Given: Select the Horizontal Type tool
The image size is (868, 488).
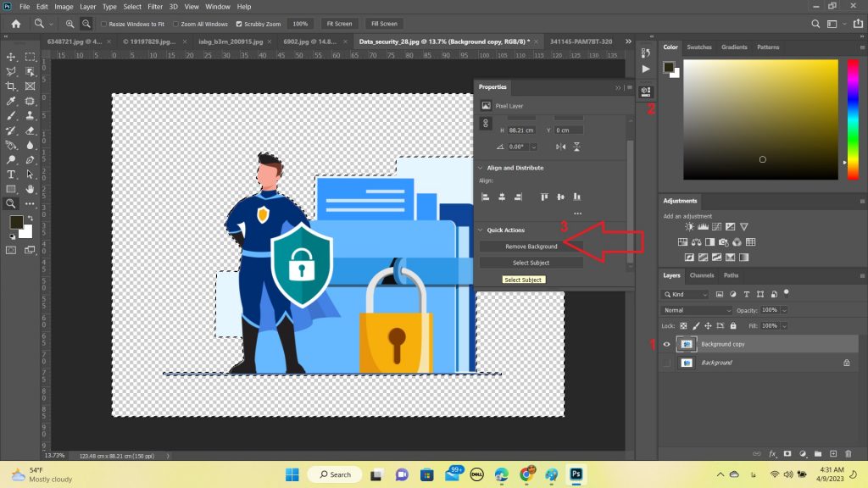Looking at the screenshot, I should click(11, 175).
